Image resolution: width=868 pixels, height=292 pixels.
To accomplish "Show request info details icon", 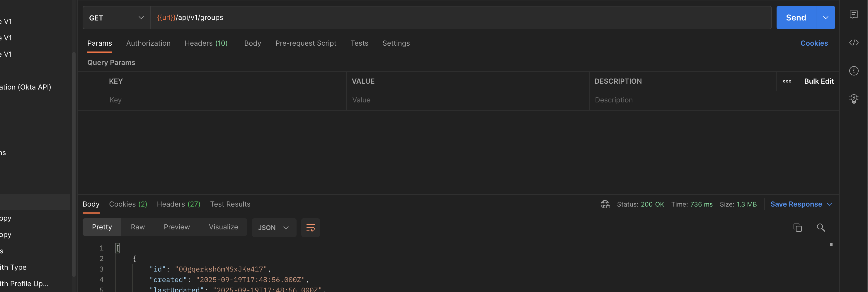I will 854,71.
